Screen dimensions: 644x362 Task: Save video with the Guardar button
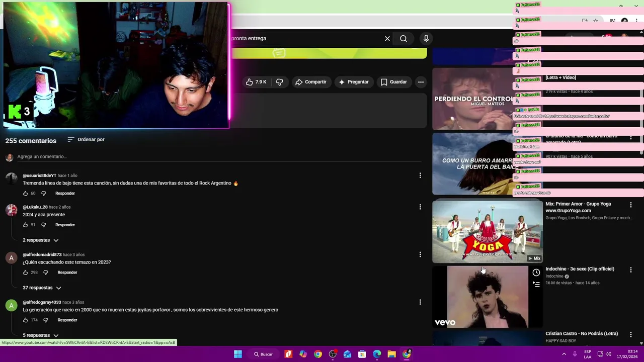[393, 82]
